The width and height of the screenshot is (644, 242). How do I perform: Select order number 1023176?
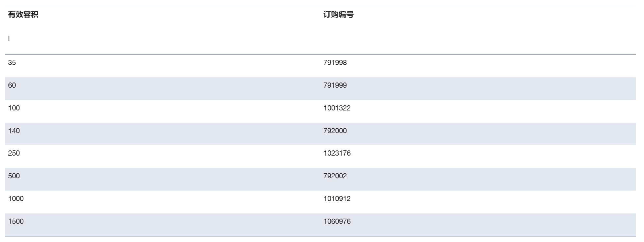(337, 153)
